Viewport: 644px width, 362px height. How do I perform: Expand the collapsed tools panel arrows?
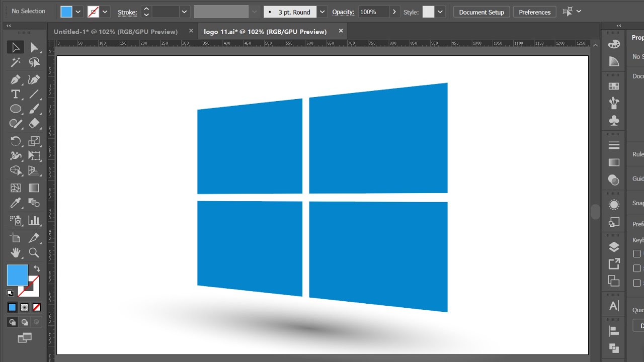(x=9, y=26)
